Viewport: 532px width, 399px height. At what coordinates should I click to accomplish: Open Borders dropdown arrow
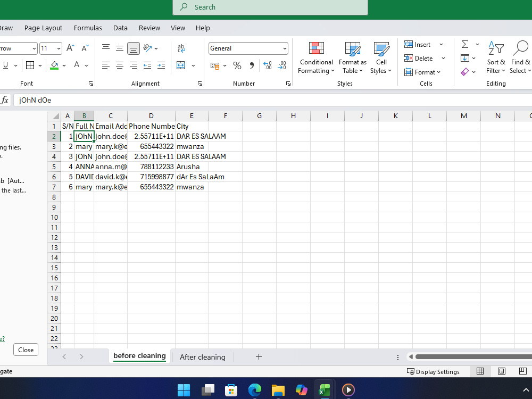pos(40,65)
